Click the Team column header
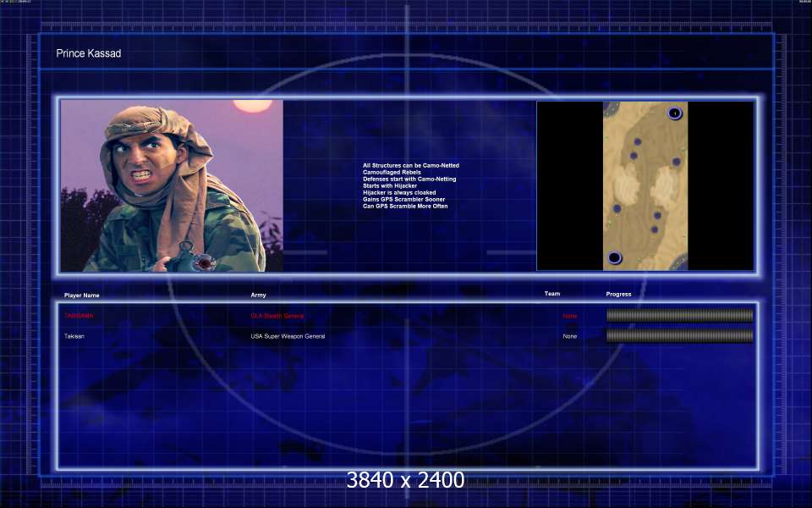Viewport: 812px width, 508px height. tap(552, 294)
